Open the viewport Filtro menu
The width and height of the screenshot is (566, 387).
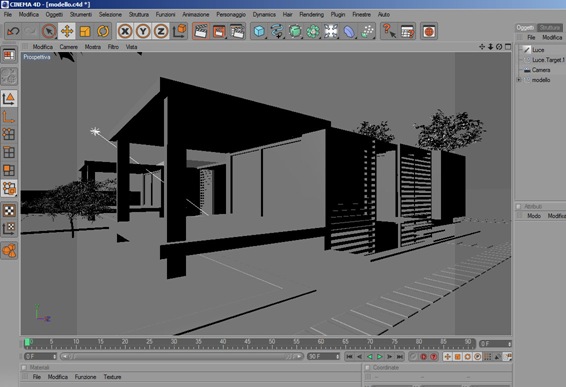pyautogui.click(x=113, y=47)
